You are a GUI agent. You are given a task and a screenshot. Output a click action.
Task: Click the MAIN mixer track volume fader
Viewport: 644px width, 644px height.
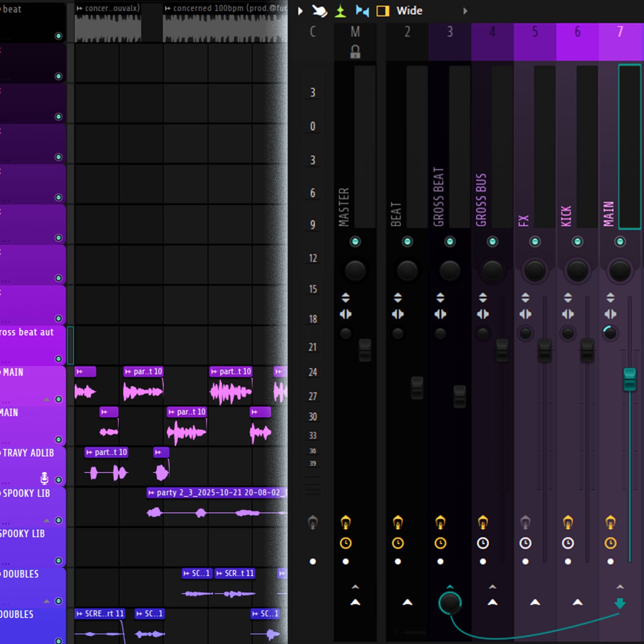[630, 379]
